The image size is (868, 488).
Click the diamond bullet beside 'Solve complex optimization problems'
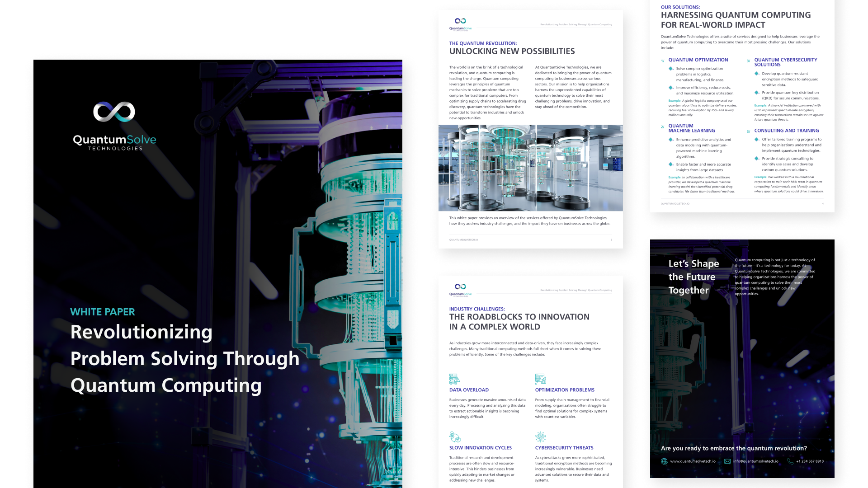pos(671,69)
